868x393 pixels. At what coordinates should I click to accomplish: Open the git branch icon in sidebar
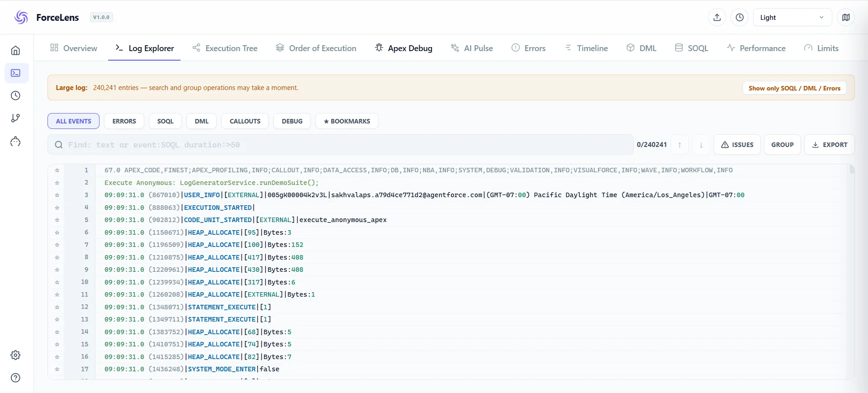16,118
